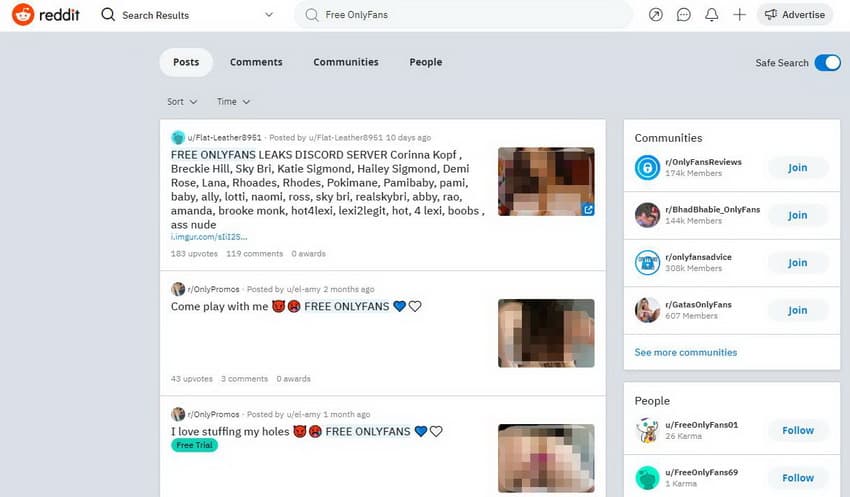The height and width of the screenshot is (497, 850).
Task: Switch to the Communities tab
Action: tap(346, 62)
